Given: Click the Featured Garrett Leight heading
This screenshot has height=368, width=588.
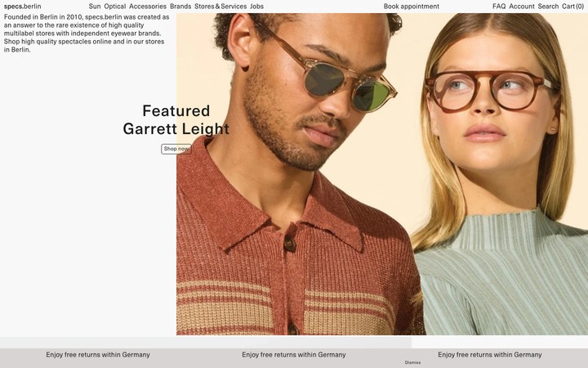Looking at the screenshot, I should 176,119.
